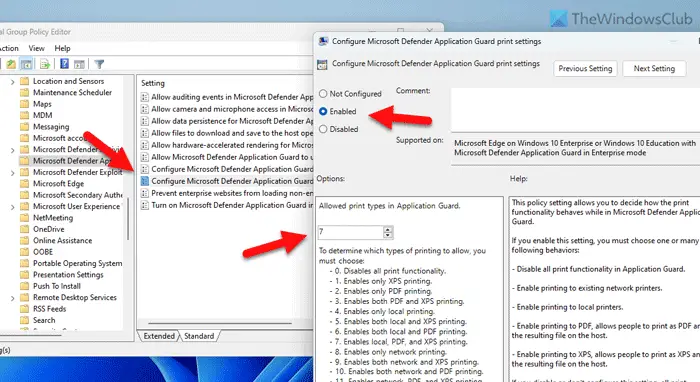Click the MDM folder icon
The height and width of the screenshot is (382, 700).
25,115
